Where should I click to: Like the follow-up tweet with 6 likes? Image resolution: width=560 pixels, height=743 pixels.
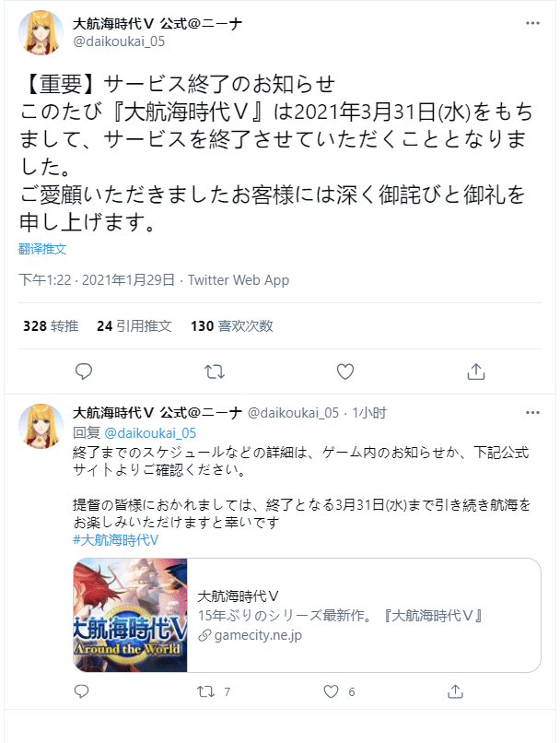point(331,691)
